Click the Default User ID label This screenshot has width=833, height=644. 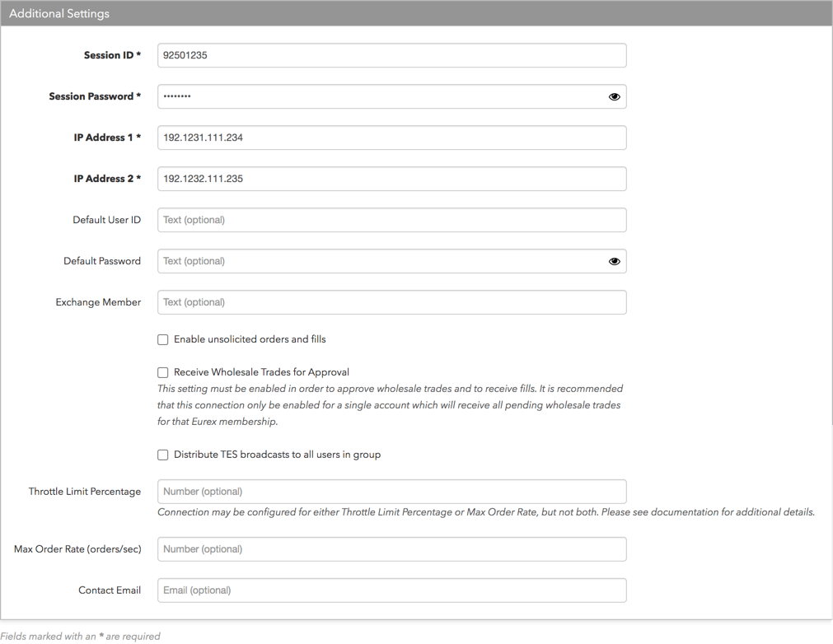point(107,220)
